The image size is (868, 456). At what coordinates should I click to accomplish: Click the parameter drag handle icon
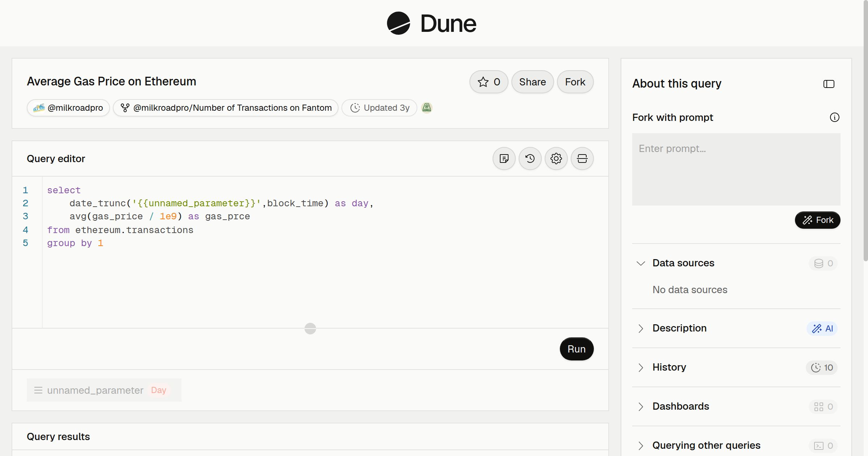(38, 390)
